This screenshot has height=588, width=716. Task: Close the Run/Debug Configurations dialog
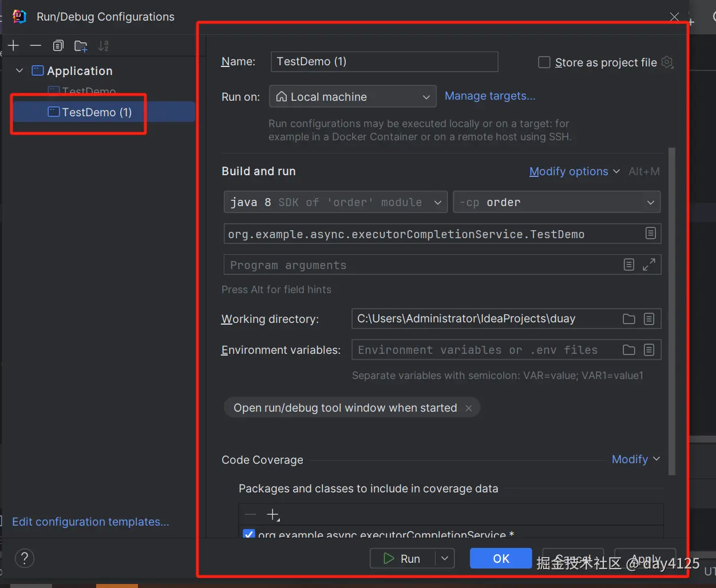tap(674, 17)
